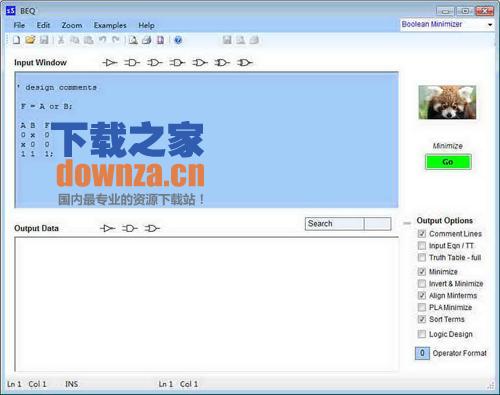Viewport: 500px width, 395px height.
Task: Enable the Input Eqn / TT checkbox
Action: point(422,246)
